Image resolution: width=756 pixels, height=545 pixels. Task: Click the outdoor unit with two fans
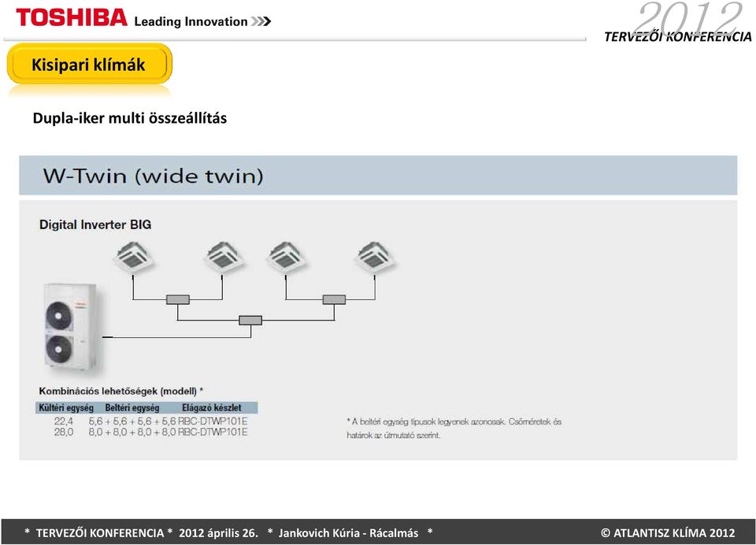click(x=70, y=327)
